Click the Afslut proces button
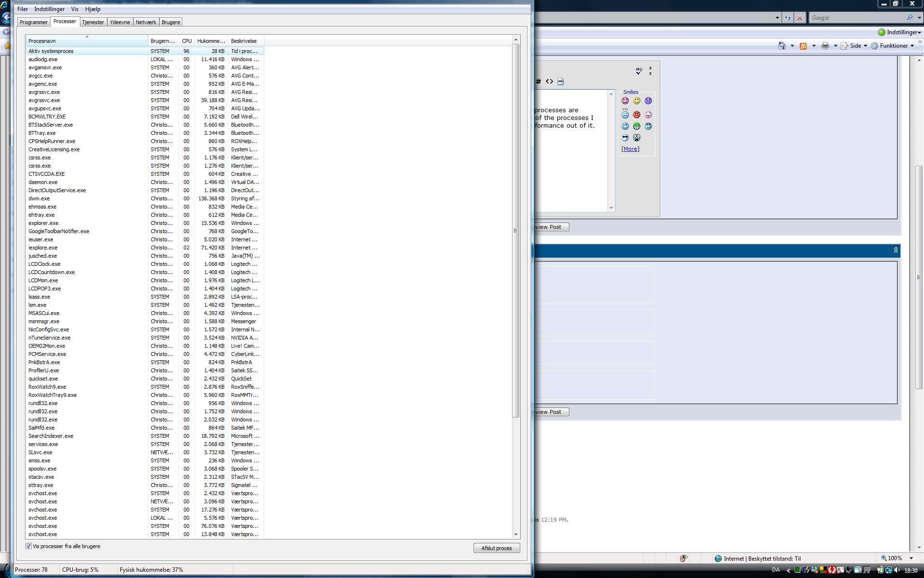The image size is (924, 578). [497, 548]
